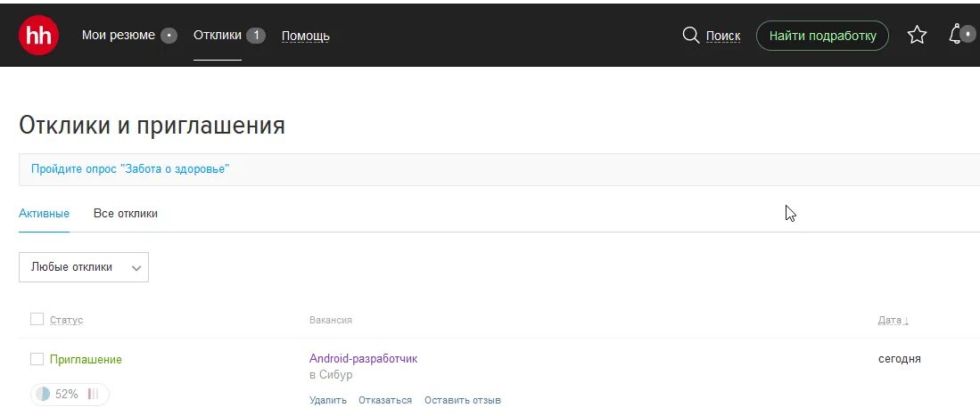Click the half-circle icon in 52% badge

[x=43, y=394]
